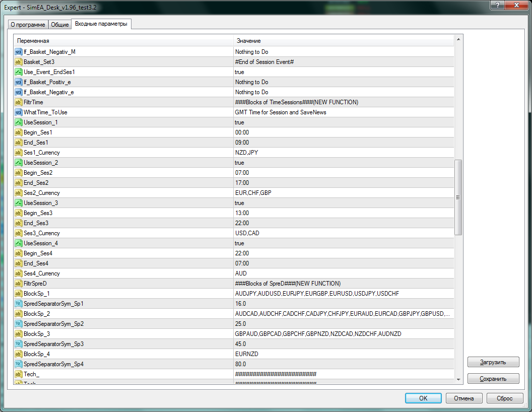
Task: Click the scrollbar down arrow
Action: (458, 380)
